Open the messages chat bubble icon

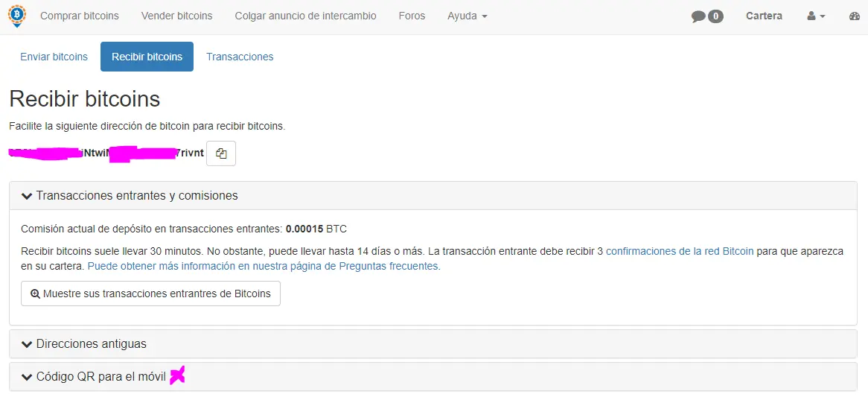[x=698, y=16]
